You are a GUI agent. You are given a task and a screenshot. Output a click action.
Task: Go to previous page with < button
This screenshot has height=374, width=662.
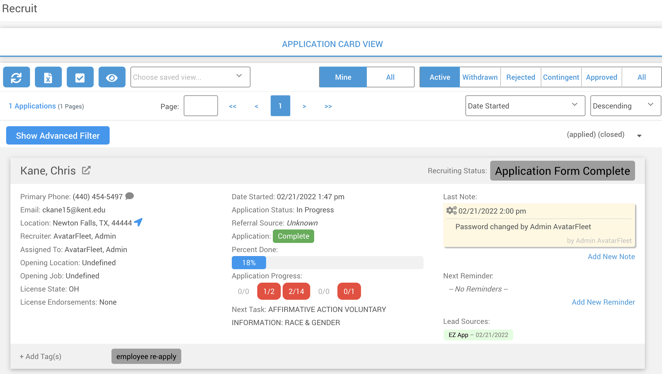(256, 106)
